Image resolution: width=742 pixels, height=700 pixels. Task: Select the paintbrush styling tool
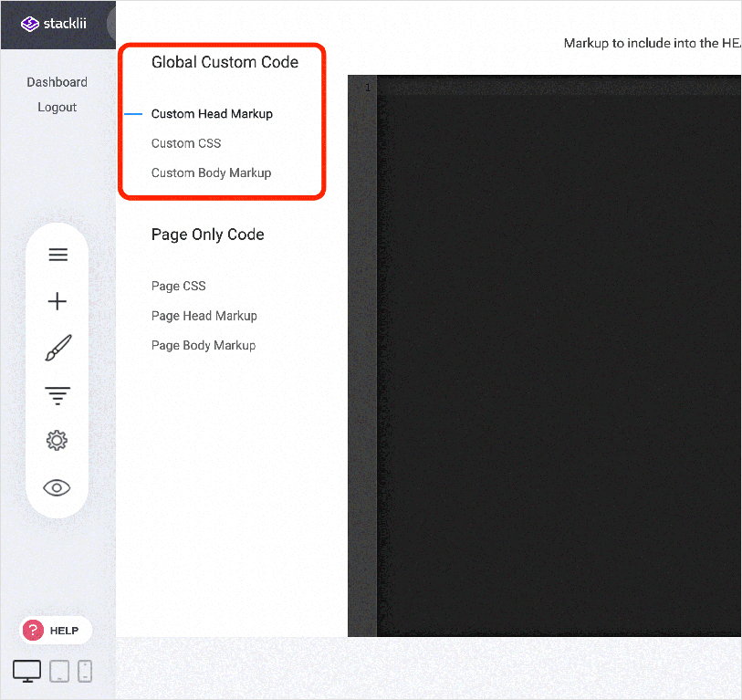pyautogui.click(x=57, y=348)
